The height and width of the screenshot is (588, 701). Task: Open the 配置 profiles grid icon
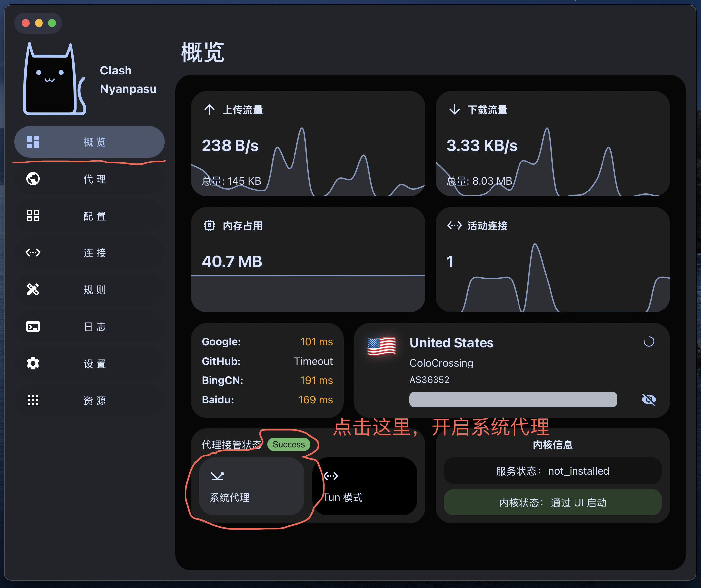[x=33, y=216]
